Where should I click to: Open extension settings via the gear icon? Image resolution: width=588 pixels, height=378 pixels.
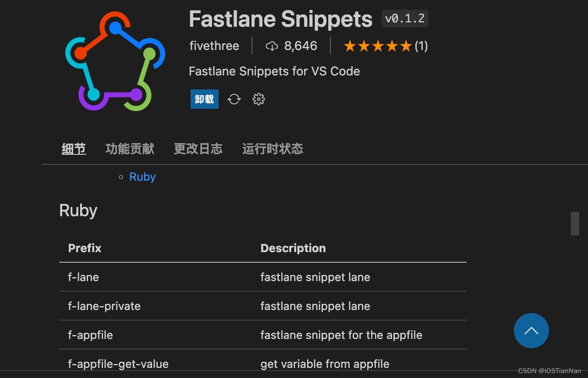pos(259,99)
